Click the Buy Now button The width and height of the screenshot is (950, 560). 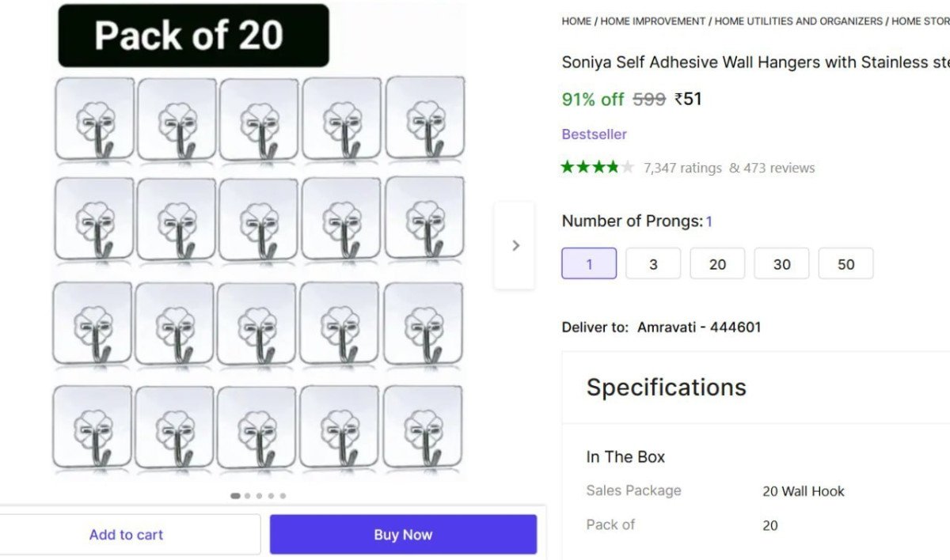(x=403, y=534)
